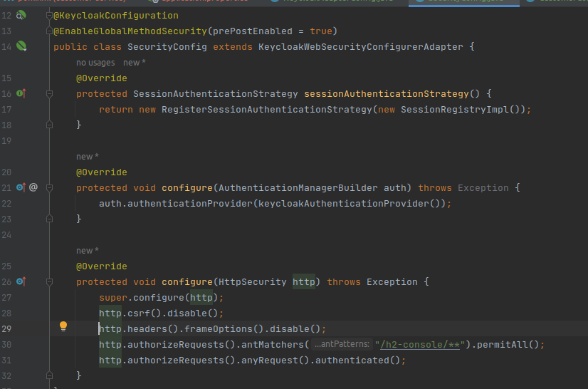Click the "new *" hint next to "no usages"
The width and height of the screenshot is (588, 389).
[x=135, y=63]
